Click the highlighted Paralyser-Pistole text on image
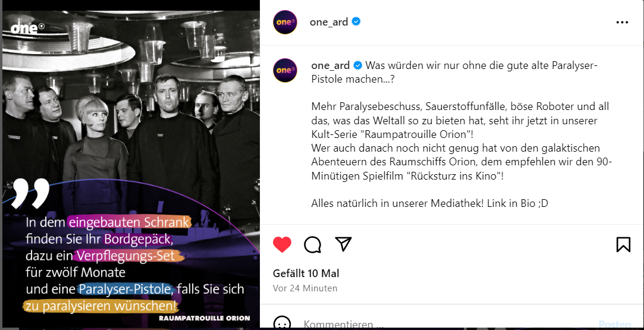644x330 pixels. (x=125, y=289)
